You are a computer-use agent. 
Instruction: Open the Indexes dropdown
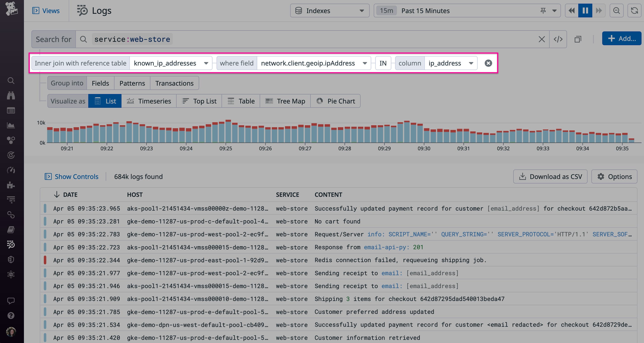point(329,11)
